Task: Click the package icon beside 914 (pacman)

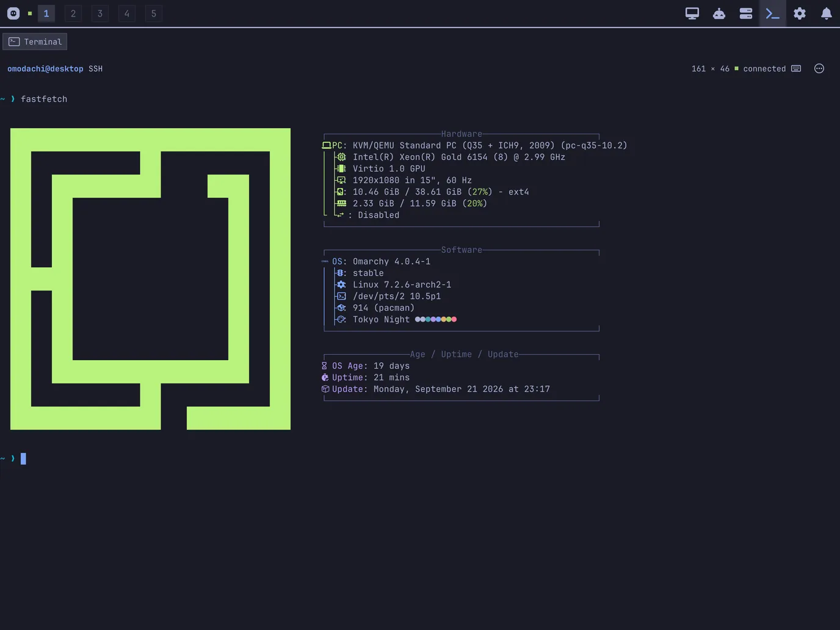Action: 341,308
